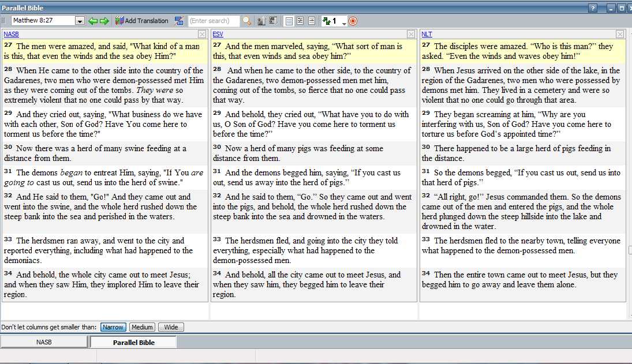
Task: Set minimum column width to Narrow
Action: pyautogui.click(x=113, y=327)
